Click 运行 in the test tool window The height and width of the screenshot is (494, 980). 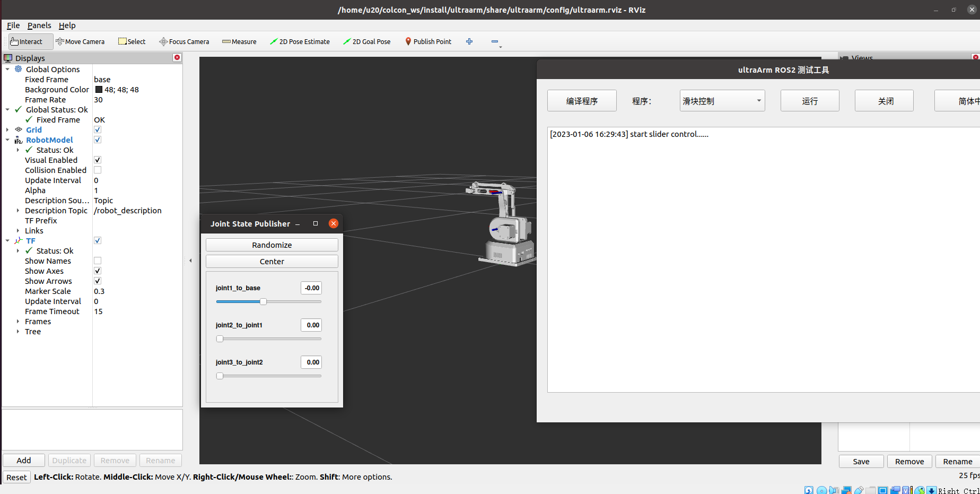(809, 100)
